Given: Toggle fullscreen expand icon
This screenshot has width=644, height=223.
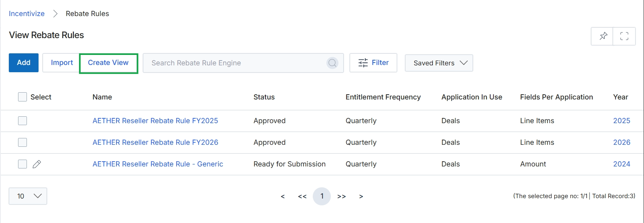Looking at the screenshot, I should (x=624, y=36).
